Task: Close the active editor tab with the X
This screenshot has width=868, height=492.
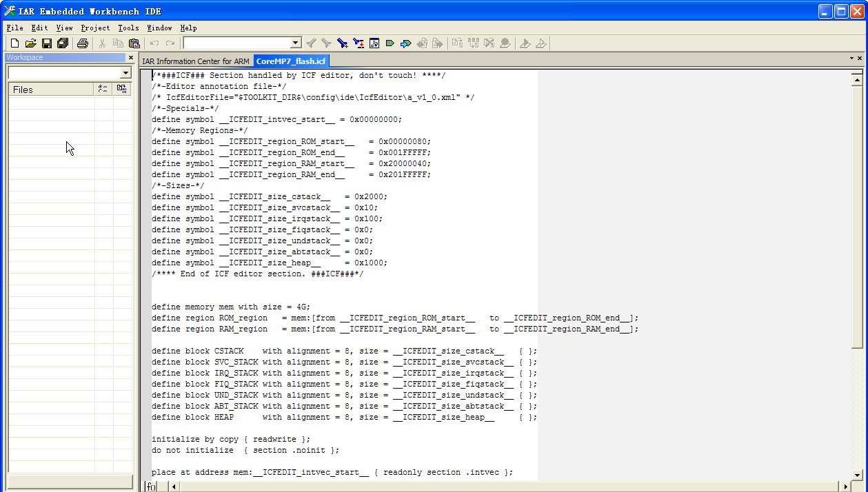Action: (860, 59)
